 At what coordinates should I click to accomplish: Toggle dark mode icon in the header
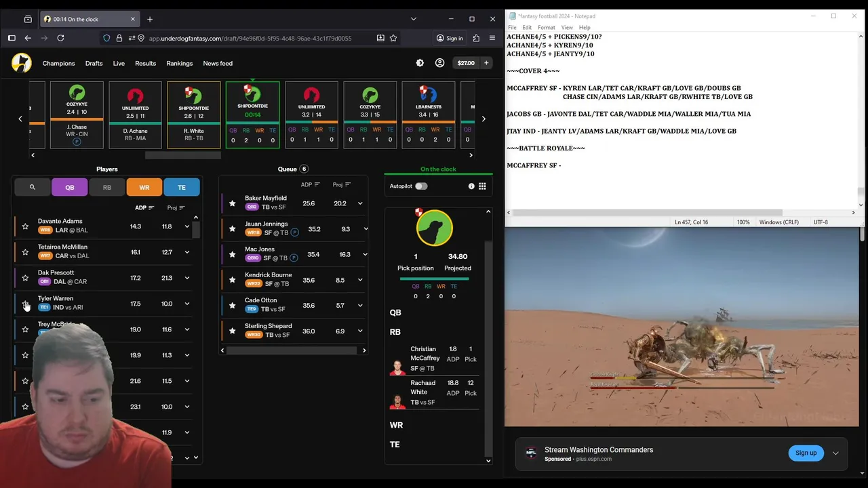tap(420, 63)
